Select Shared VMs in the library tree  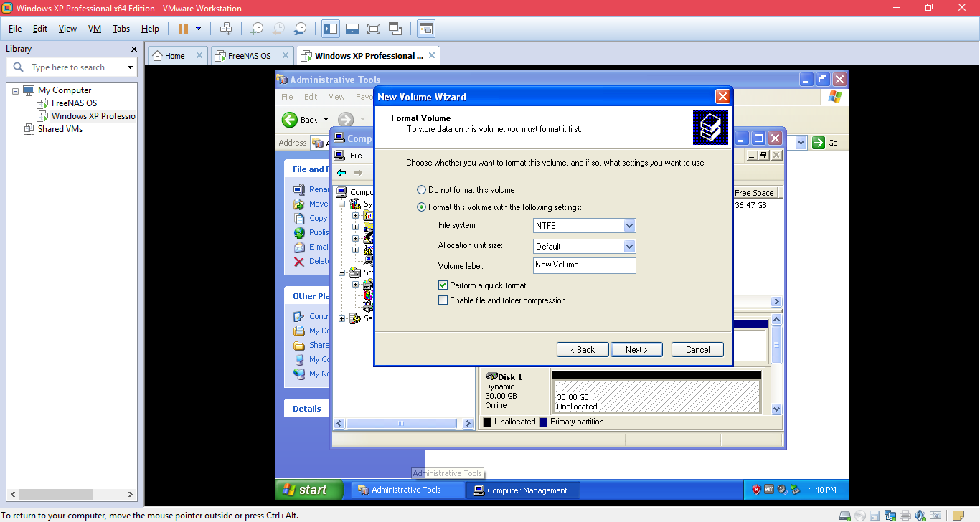60,129
